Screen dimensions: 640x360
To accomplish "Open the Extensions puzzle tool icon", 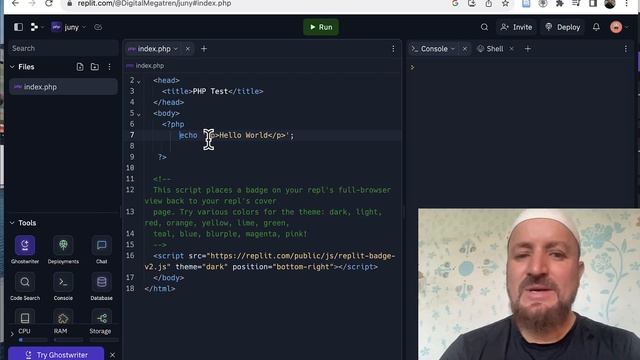I will pos(63,318).
